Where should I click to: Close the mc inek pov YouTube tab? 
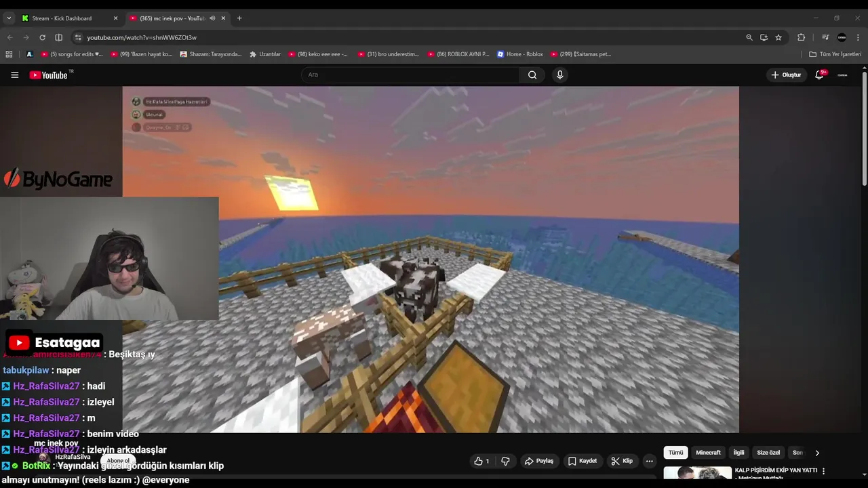pyautogui.click(x=223, y=18)
